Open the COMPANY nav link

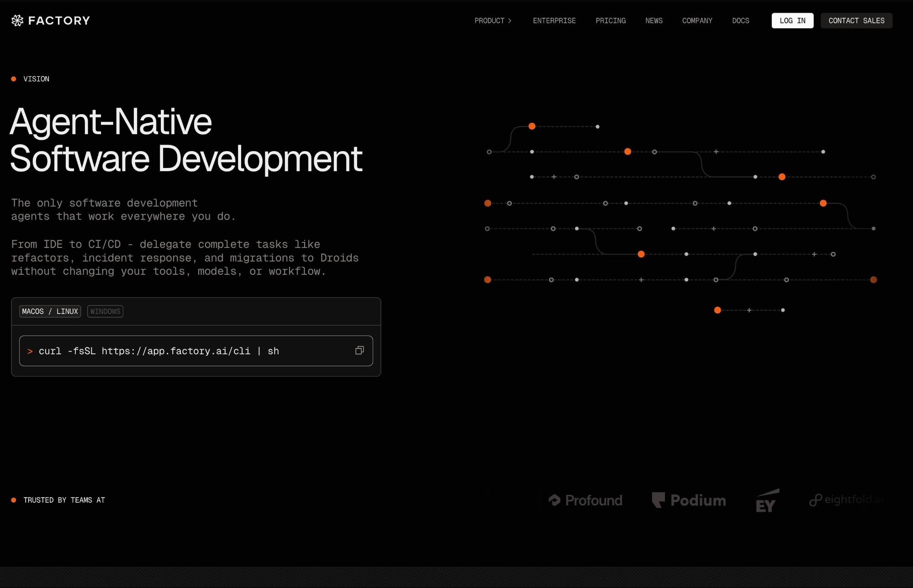697,21
